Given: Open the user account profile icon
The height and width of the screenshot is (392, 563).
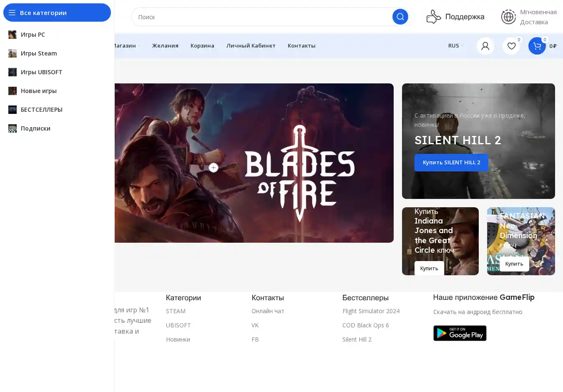Looking at the screenshot, I should [485, 46].
